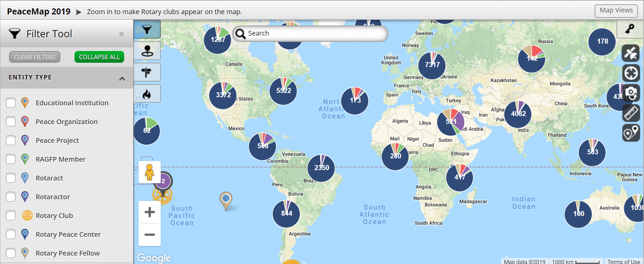Open cluster 4082 over India
644x264 pixels.
coord(518,114)
